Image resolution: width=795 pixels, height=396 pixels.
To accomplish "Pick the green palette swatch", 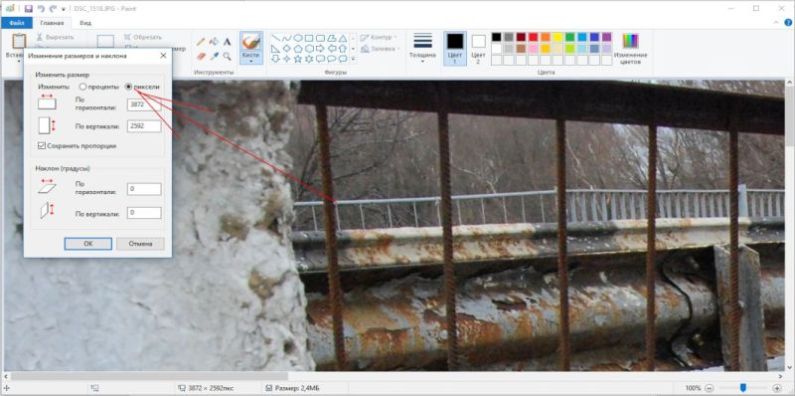I will [x=570, y=37].
